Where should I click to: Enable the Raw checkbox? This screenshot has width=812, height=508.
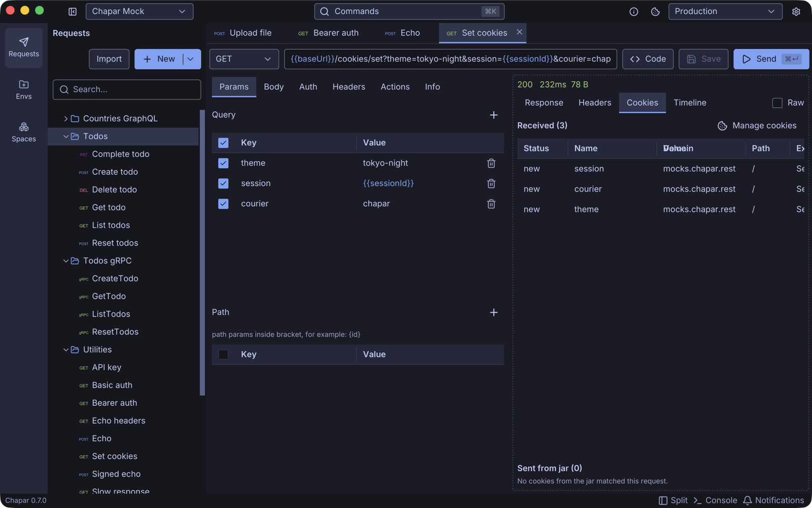coord(777,103)
